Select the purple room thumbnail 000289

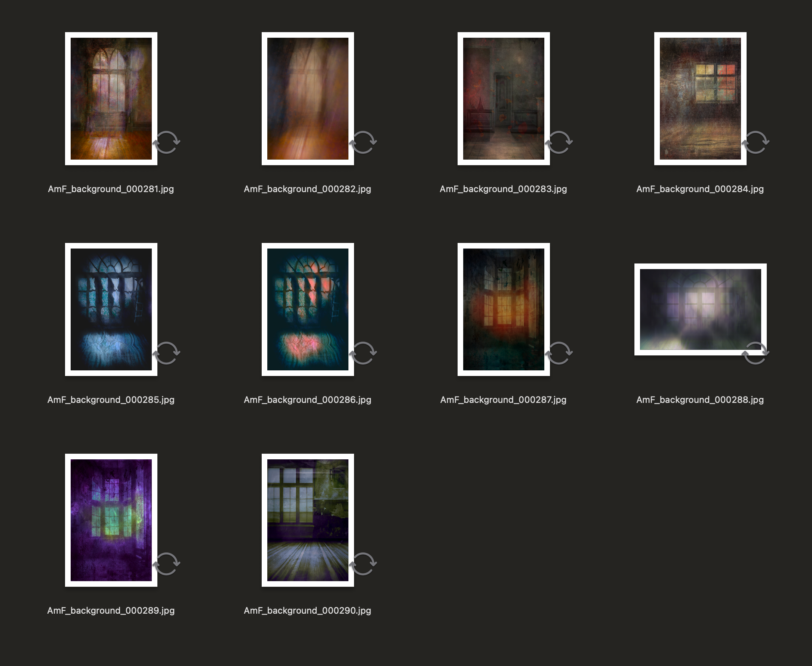tap(111, 520)
